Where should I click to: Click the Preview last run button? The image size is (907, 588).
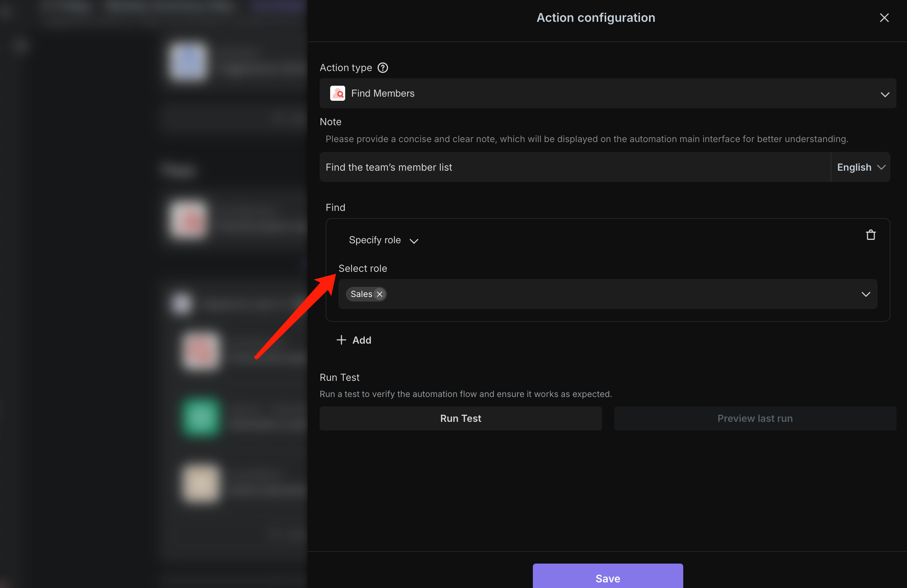click(x=755, y=418)
